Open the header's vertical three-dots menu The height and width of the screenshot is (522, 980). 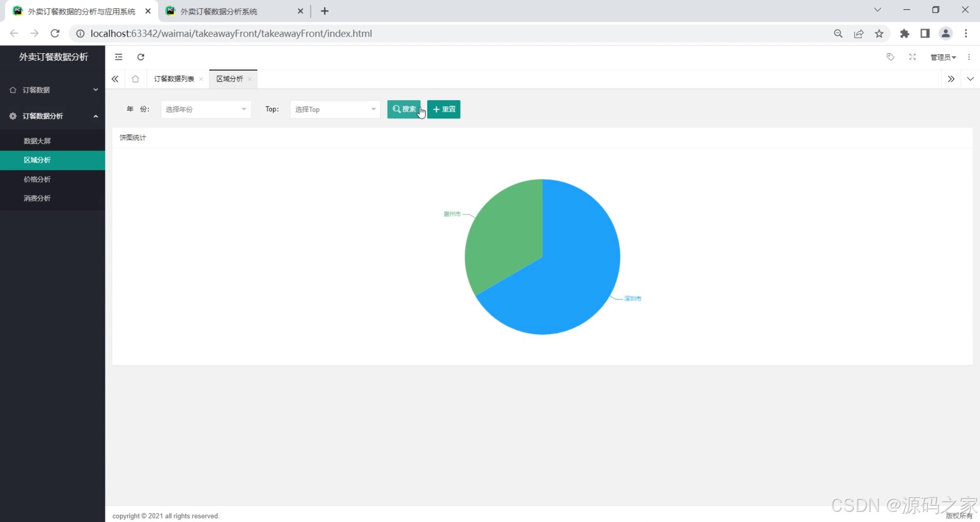tap(969, 57)
